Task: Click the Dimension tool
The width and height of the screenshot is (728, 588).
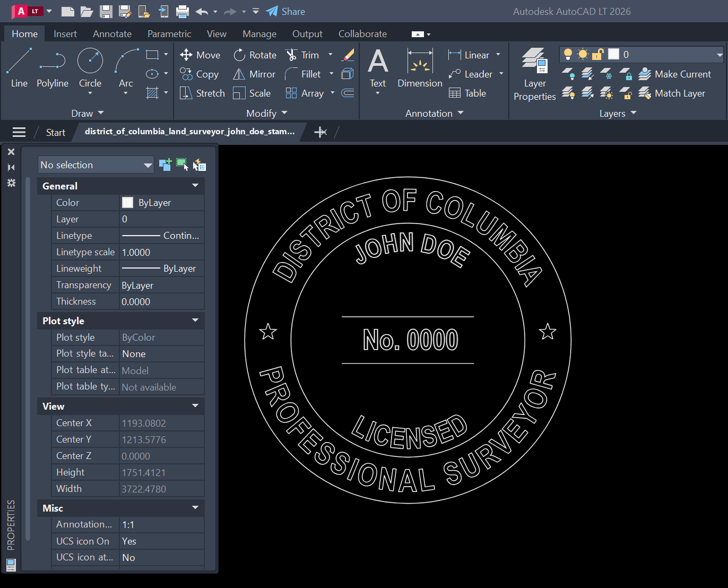Action: pos(420,68)
